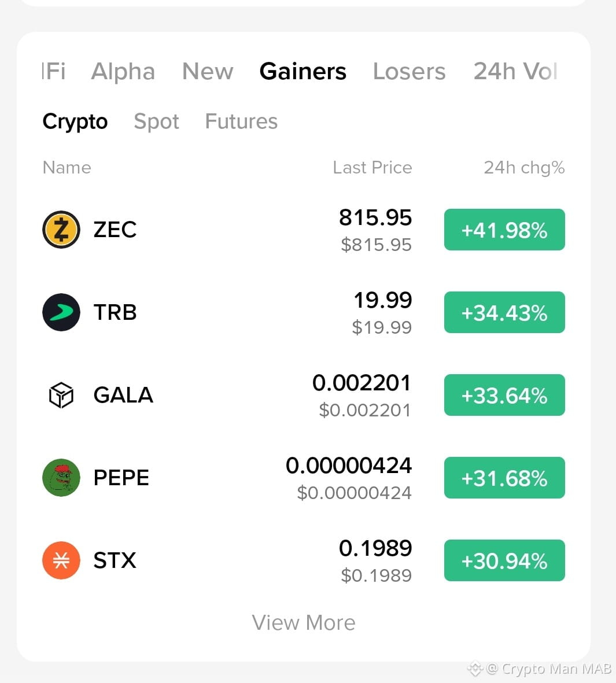Screen dimensions: 616x683
Task: Click the ZEC coin icon
Action: (61, 230)
